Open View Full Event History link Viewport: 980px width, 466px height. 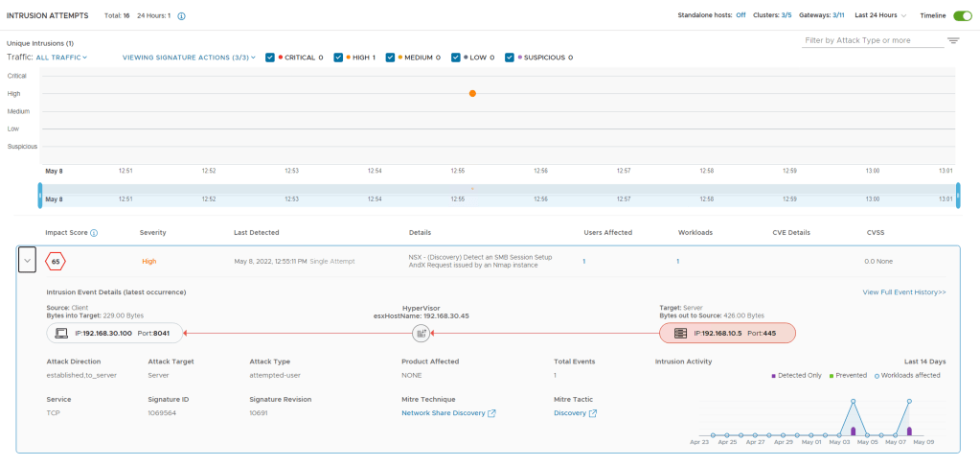pyautogui.click(x=903, y=291)
